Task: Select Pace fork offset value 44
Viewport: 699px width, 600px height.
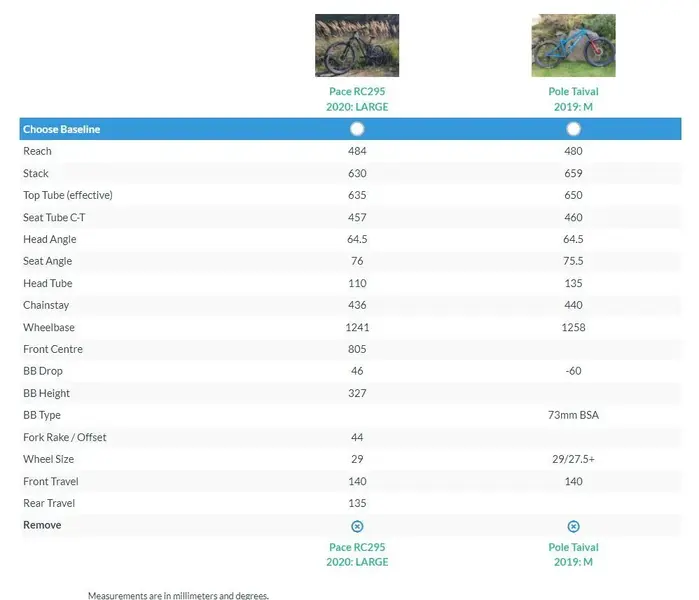Action: [x=357, y=437]
